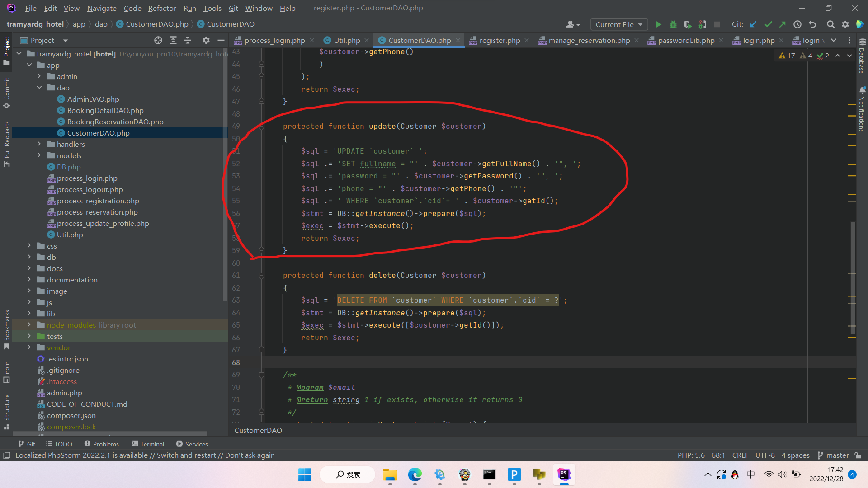Open Search Everywhere magnifier icon
This screenshot has width=868, height=488.
click(830, 24)
